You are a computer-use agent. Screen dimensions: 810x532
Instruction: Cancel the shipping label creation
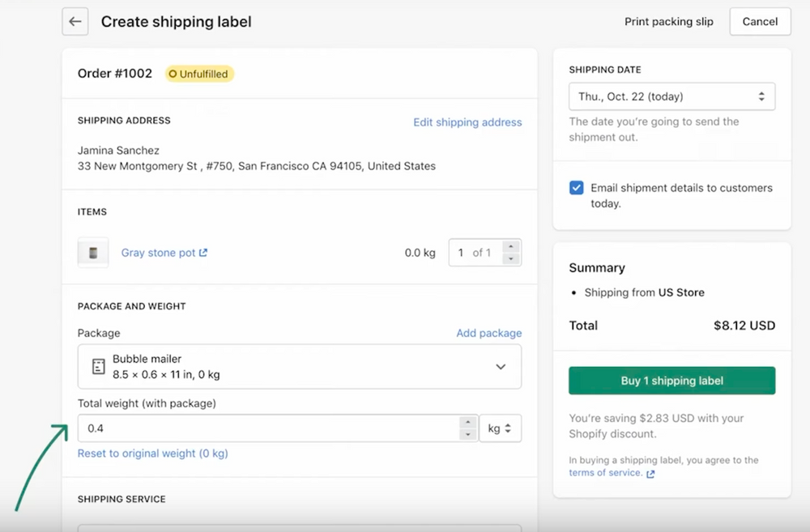coord(759,22)
